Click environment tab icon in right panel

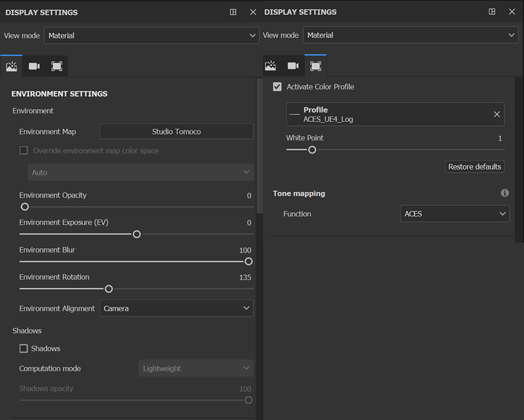(271, 66)
